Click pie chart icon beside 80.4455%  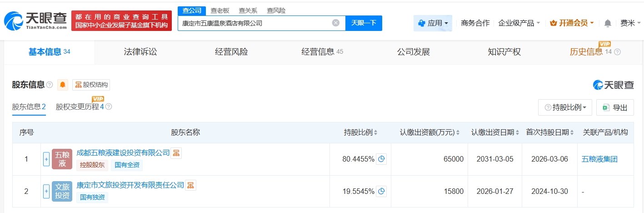tap(382, 159)
